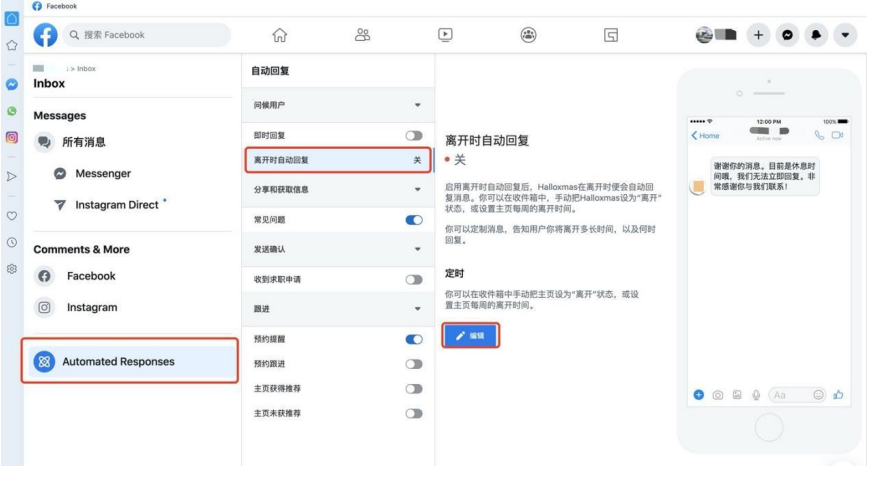
Task: Click the profile avatar in header
Action: (704, 35)
